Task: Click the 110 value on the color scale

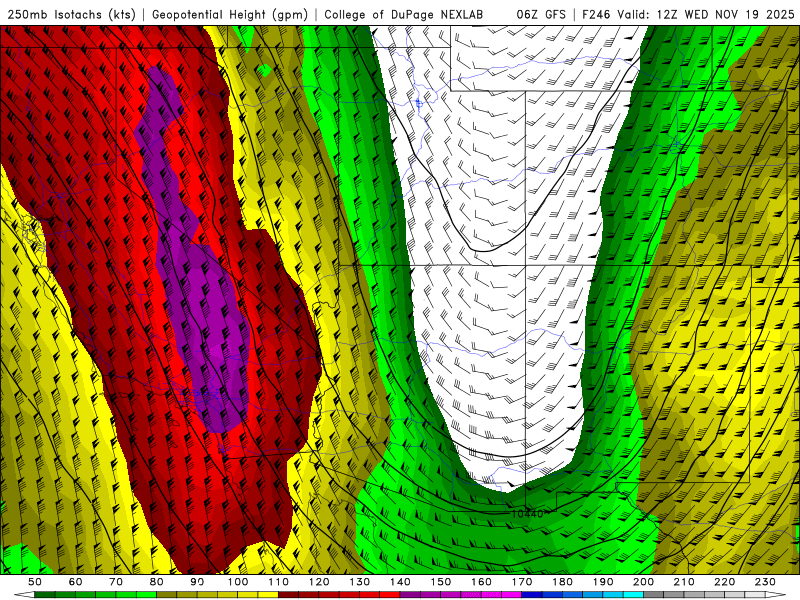Action: click(x=279, y=582)
